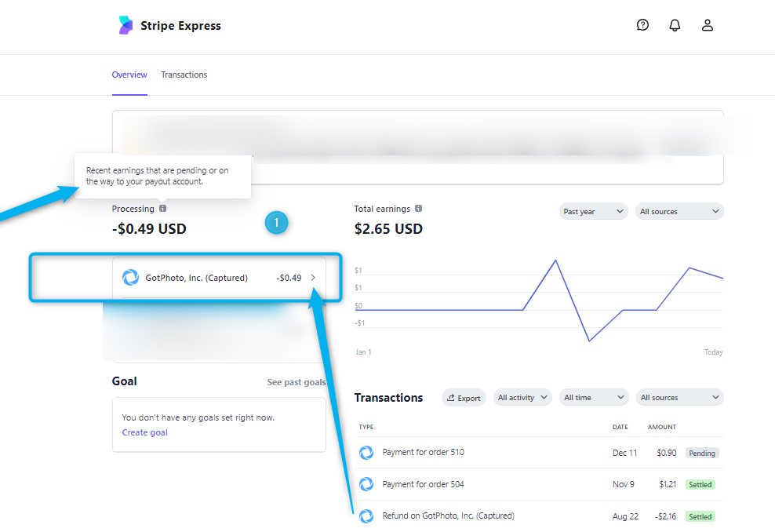Open the notifications bell icon
775x532 pixels.
click(675, 25)
